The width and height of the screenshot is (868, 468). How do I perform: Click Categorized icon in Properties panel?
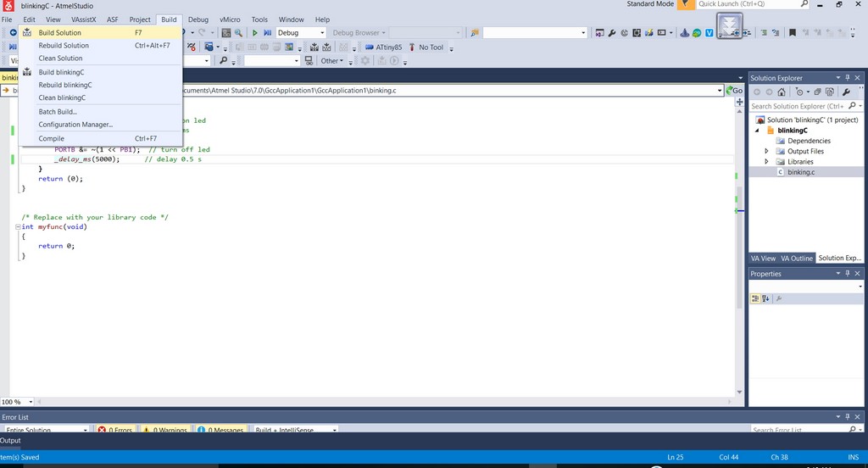click(x=755, y=298)
